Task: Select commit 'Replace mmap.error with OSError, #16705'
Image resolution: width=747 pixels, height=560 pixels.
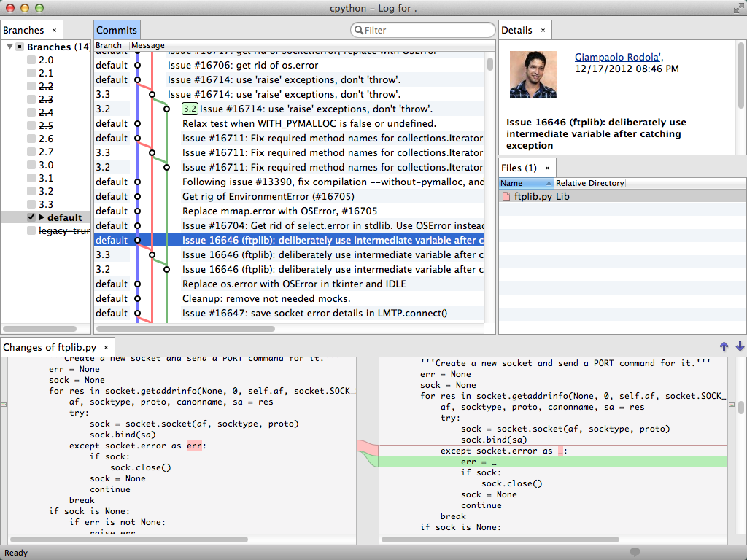Action: [x=289, y=211]
